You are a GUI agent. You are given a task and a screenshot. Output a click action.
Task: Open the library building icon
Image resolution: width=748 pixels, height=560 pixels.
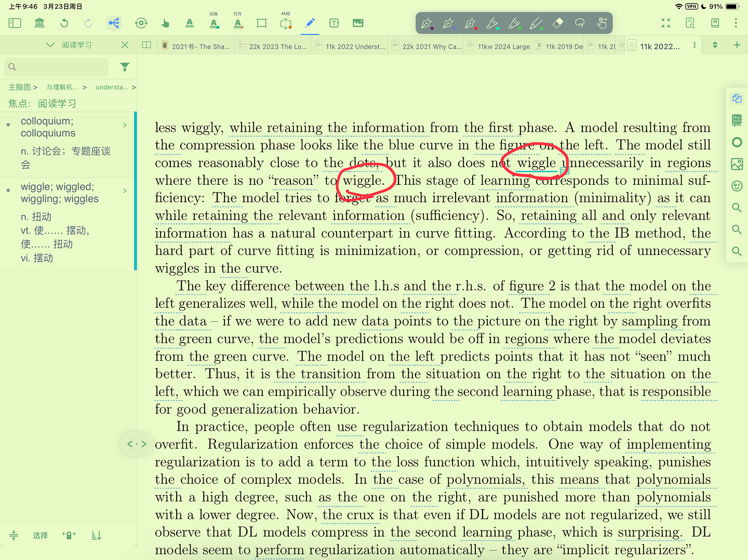pyautogui.click(x=39, y=23)
